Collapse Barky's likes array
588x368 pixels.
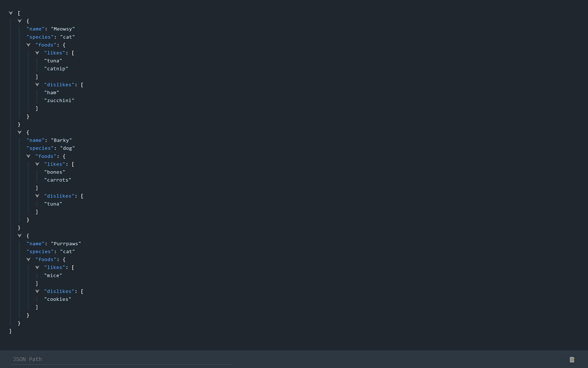pos(37,164)
